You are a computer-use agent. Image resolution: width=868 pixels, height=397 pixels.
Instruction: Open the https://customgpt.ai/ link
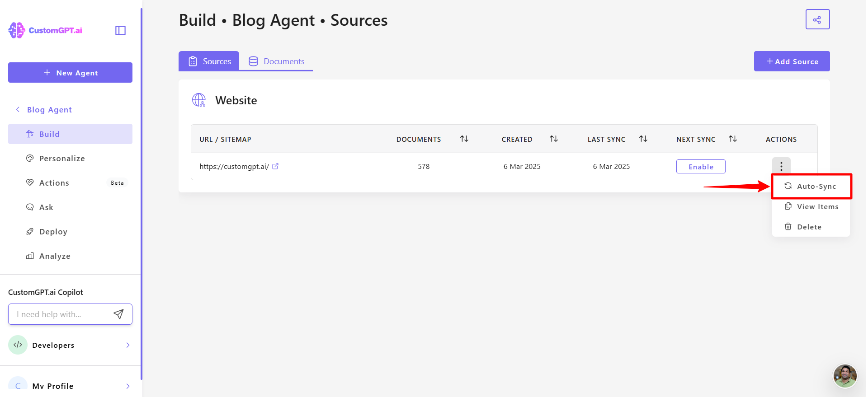[234, 166]
